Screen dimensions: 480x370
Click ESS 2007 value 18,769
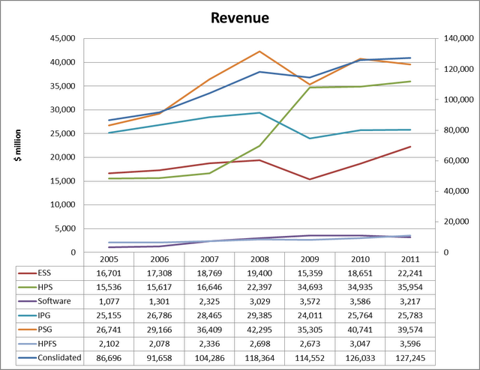(210, 273)
